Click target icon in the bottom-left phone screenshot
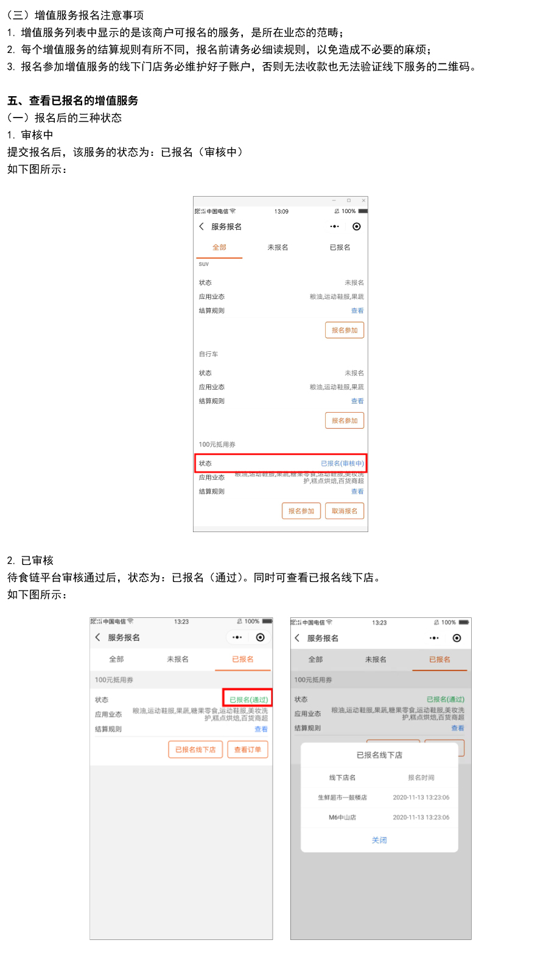This screenshot has height=954, width=560. pyautogui.click(x=260, y=637)
